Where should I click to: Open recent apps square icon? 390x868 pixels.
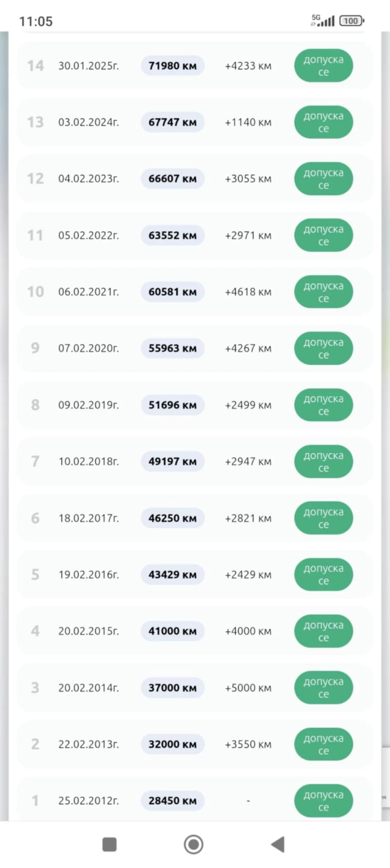[110, 844]
